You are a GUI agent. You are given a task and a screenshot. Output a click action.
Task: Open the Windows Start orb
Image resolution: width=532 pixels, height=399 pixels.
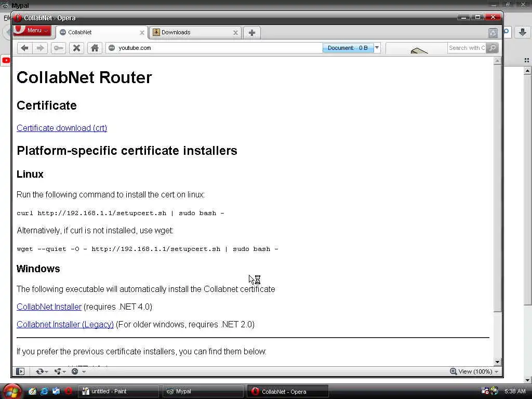tap(12, 392)
